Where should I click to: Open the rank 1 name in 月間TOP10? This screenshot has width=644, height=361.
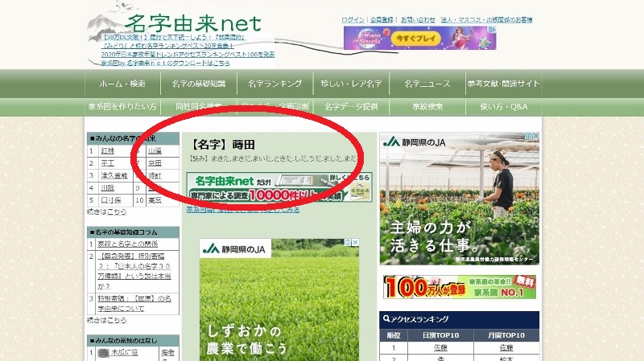click(506, 348)
